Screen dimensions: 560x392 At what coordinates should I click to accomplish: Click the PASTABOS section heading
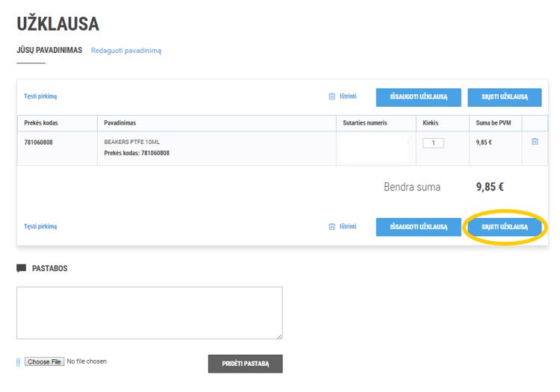click(x=49, y=269)
